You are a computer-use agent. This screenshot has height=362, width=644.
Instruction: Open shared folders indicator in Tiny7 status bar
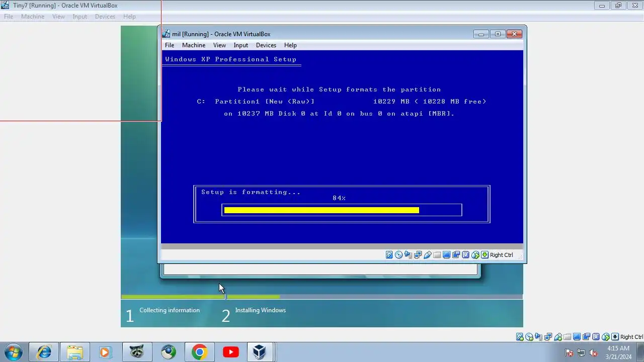(568, 337)
